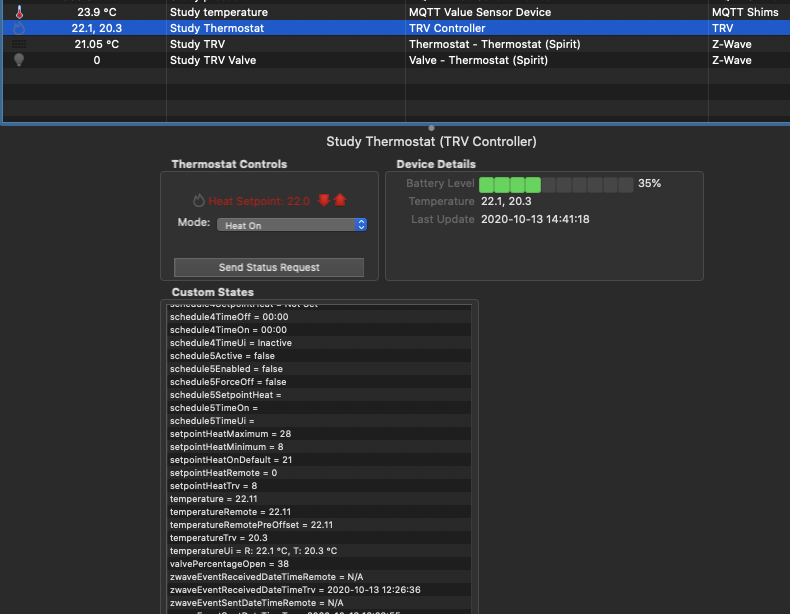Click Valve - Thermostat (Spirit) model cell
This screenshot has height=614, width=790.
coord(478,60)
